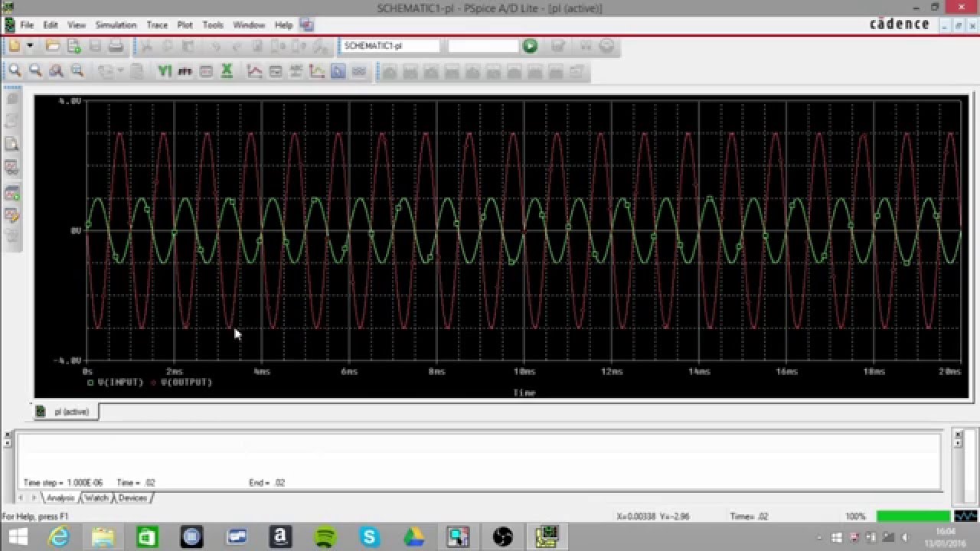The width and height of the screenshot is (980, 551).
Task: Click the green simulation progress bar
Action: tap(913, 517)
